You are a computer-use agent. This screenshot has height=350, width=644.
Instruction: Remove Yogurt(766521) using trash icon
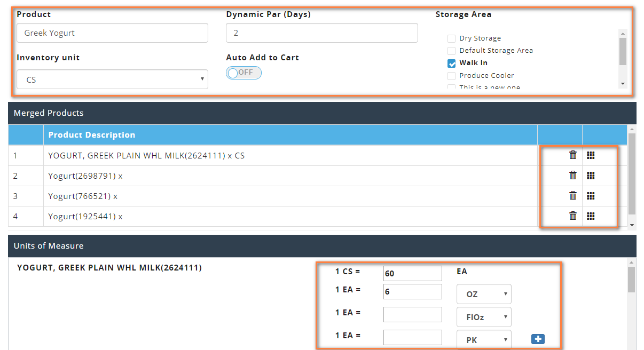click(x=573, y=196)
